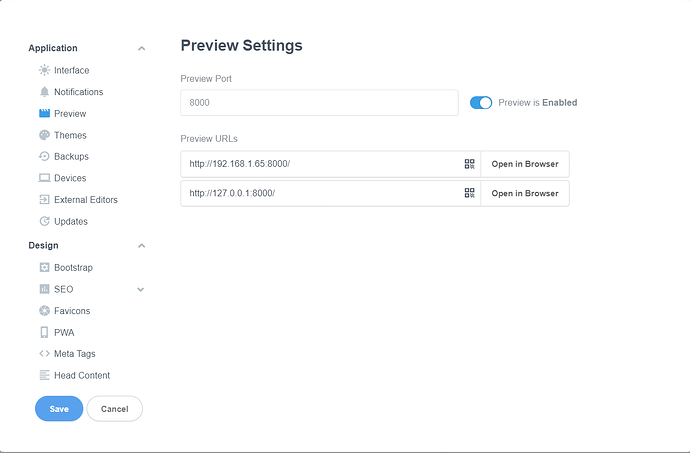Save the preview settings
Screen dimensions: 690x453
pyautogui.click(x=59, y=409)
